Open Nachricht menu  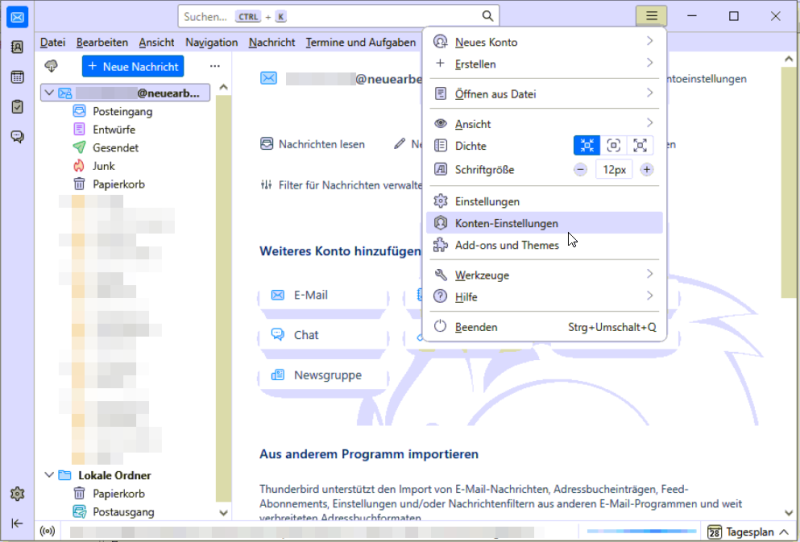tap(272, 42)
